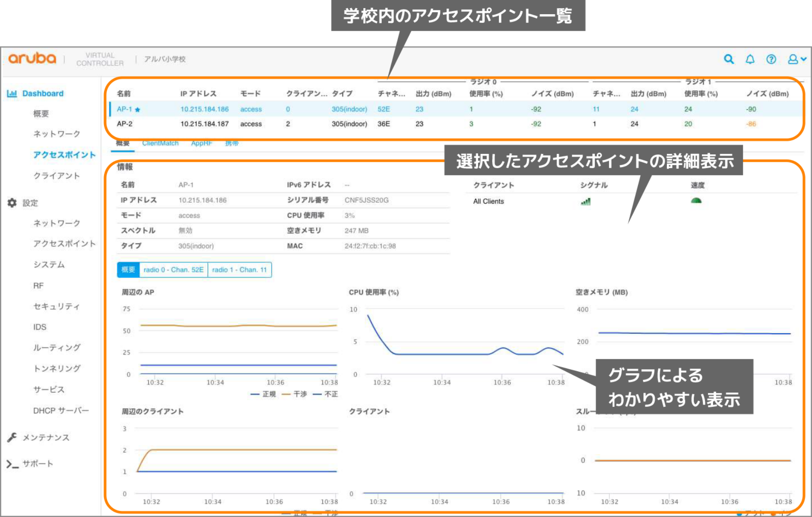812x517 pixels.
Task: Click the 設定 gear icon
Action: (x=13, y=202)
